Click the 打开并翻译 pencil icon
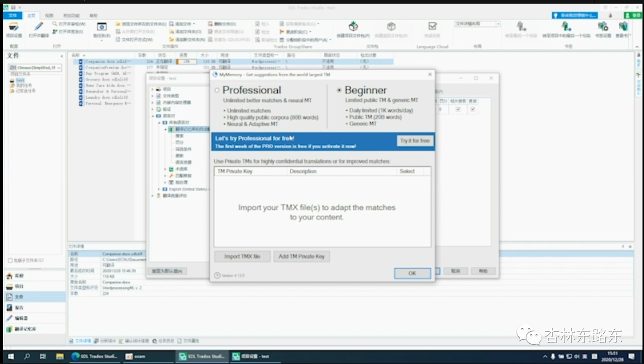 (x=39, y=30)
